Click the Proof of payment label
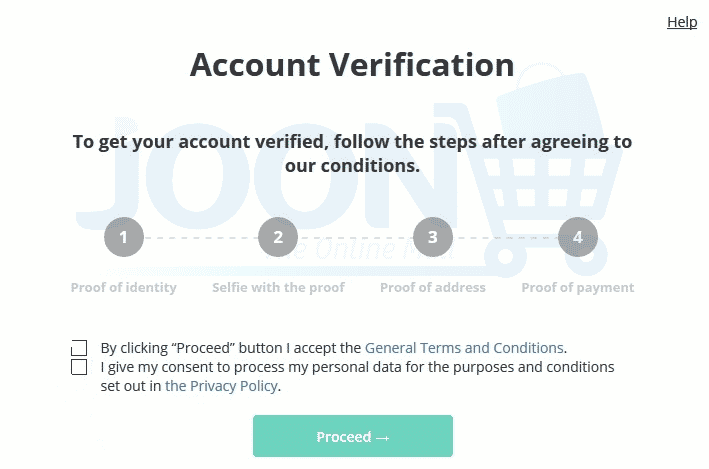 click(578, 288)
